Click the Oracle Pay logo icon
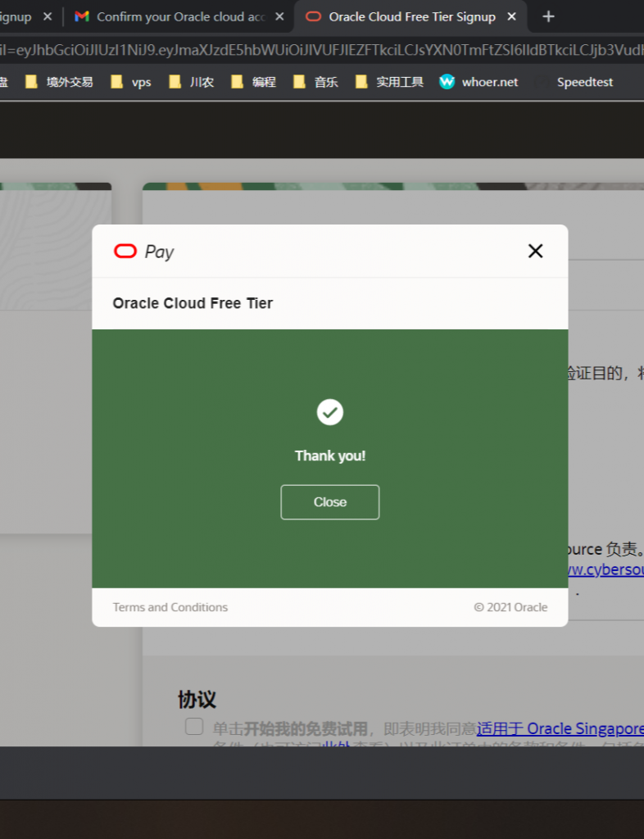Image resolution: width=644 pixels, height=839 pixels. click(125, 251)
